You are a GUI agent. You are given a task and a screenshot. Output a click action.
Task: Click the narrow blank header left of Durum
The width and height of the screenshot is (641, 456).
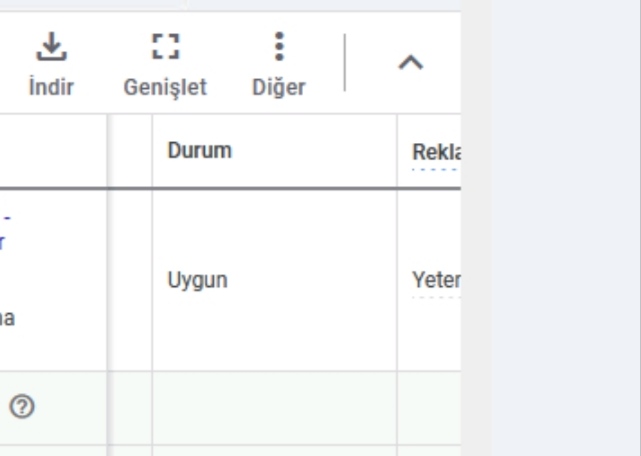(x=130, y=151)
